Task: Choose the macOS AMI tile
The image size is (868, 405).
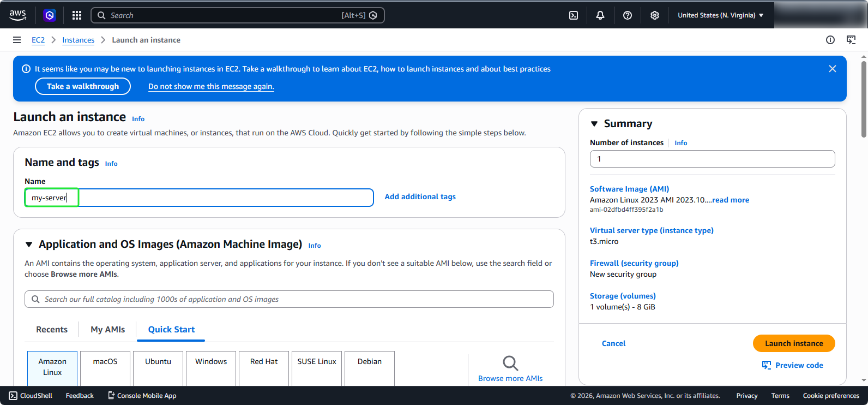Action: click(x=105, y=368)
